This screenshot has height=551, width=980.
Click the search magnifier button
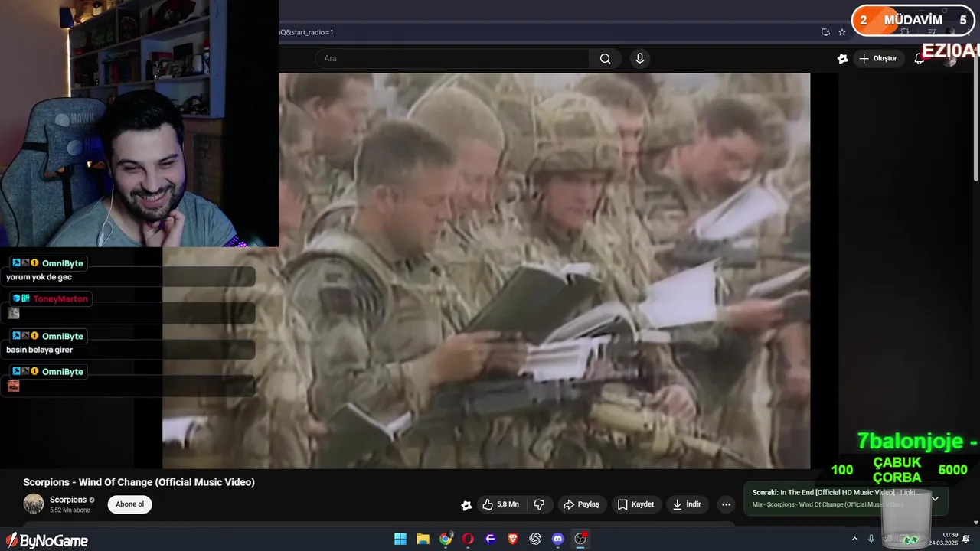coord(605,58)
